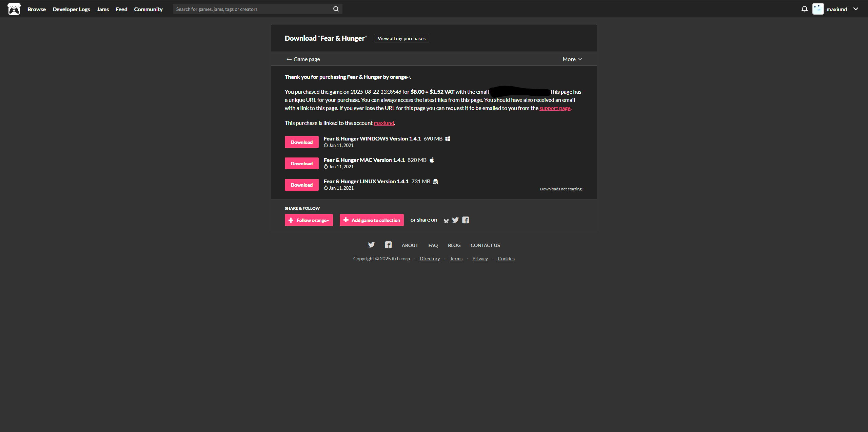The height and width of the screenshot is (432, 868).
Task: Open the BLOG footer link
Action: click(454, 245)
